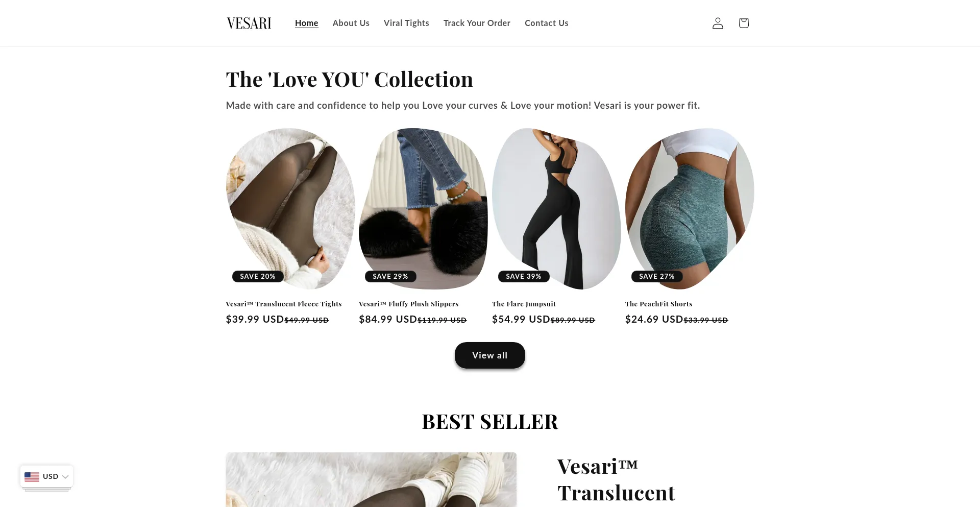The image size is (980, 507).
Task: Open Translucent Fleece Tights product image
Action: coord(290,209)
